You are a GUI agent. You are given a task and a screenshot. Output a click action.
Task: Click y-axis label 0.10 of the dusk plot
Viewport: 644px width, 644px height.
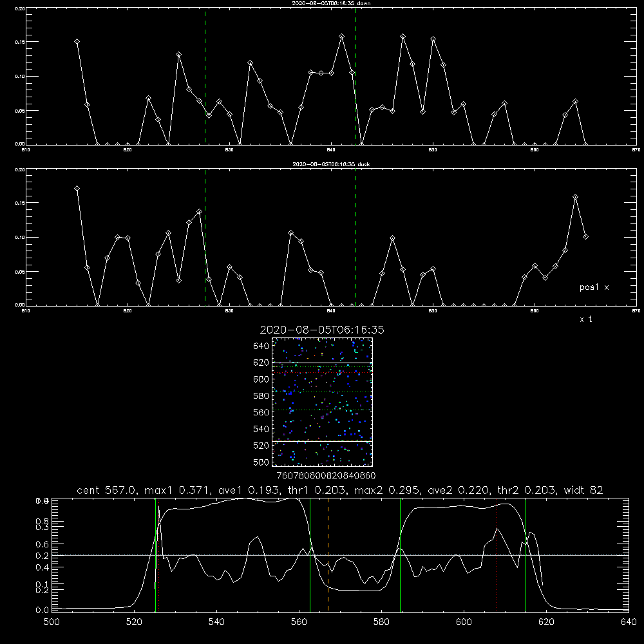pyautogui.click(x=20, y=238)
